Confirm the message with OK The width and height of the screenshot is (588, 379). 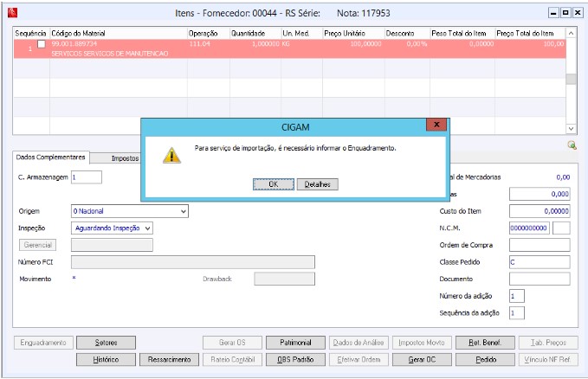pos(274,184)
